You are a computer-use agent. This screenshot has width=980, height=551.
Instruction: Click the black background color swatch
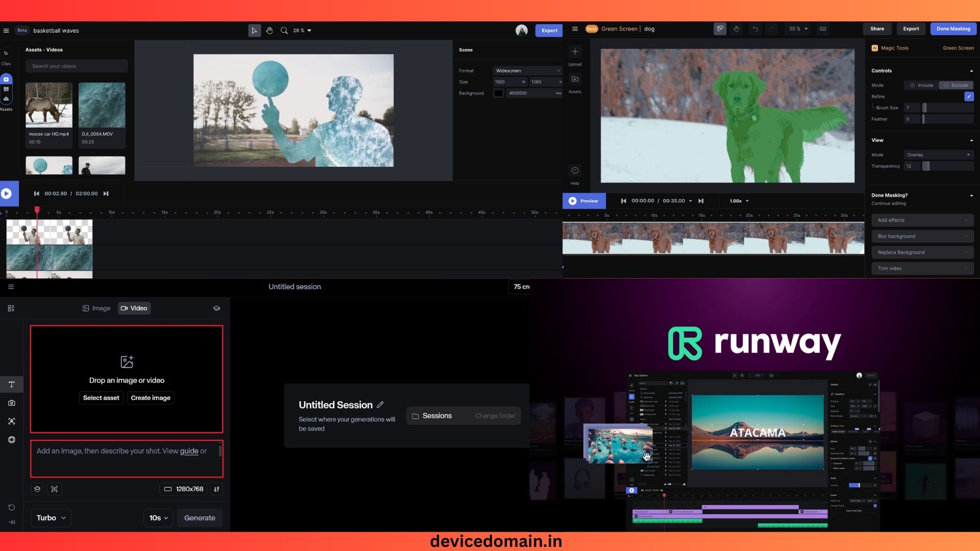pos(499,93)
